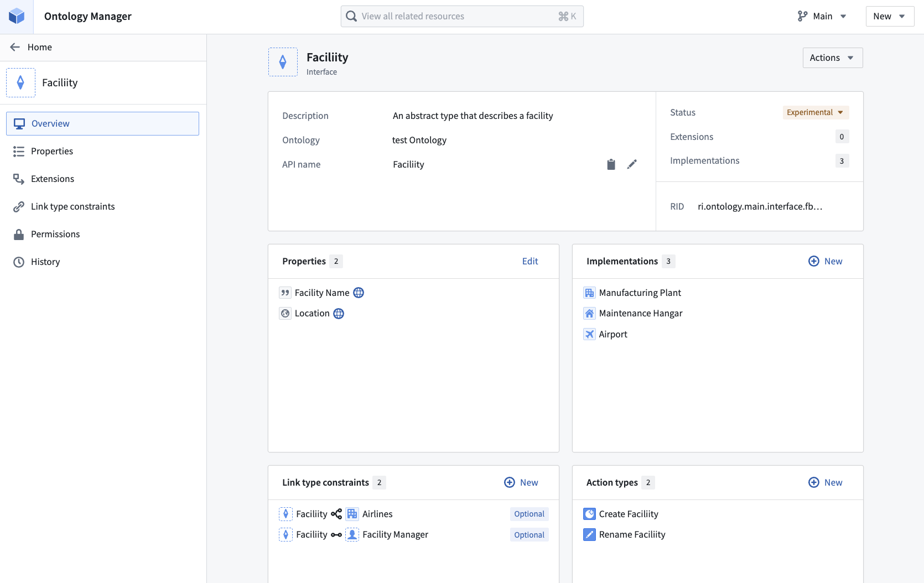Viewport: 924px width, 583px height.
Task: Click the Airport airplane icon
Action: pos(589,334)
